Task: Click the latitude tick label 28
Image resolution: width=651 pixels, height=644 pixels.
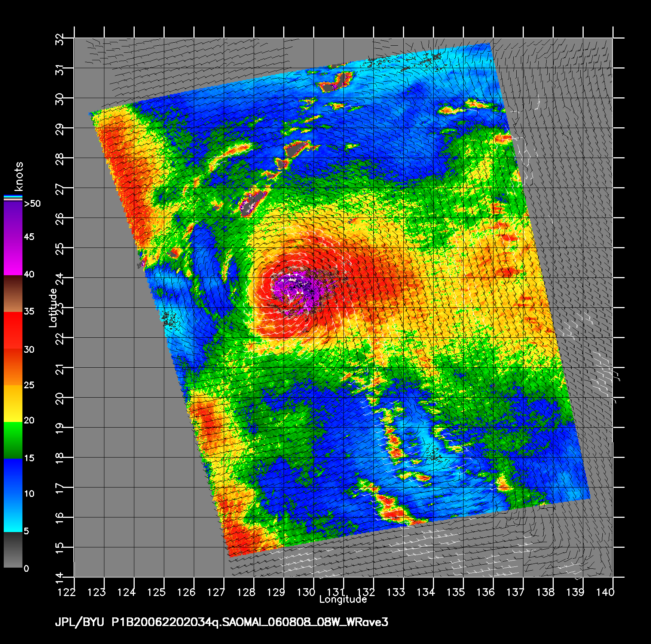Action: (60, 159)
